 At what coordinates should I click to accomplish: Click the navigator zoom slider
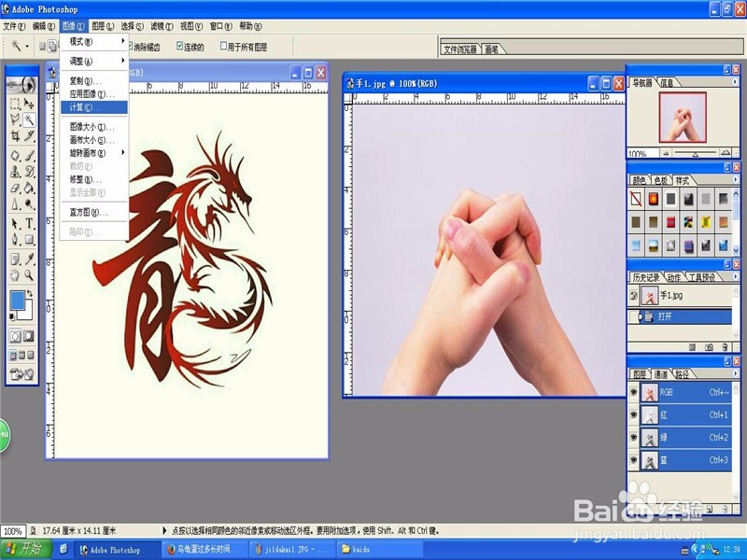pyautogui.click(x=696, y=153)
